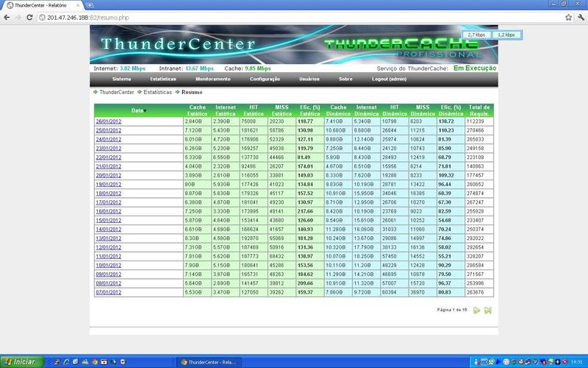This screenshot has height=368, width=588.
Task: Click Efic. (%) Dinâmica column header
Action: 451,110
